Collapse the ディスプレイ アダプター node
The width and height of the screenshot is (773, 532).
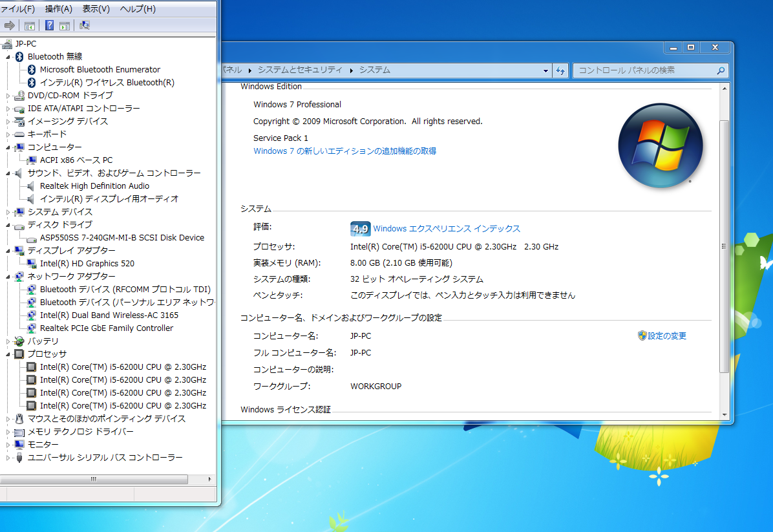click(x=8, y=251)
